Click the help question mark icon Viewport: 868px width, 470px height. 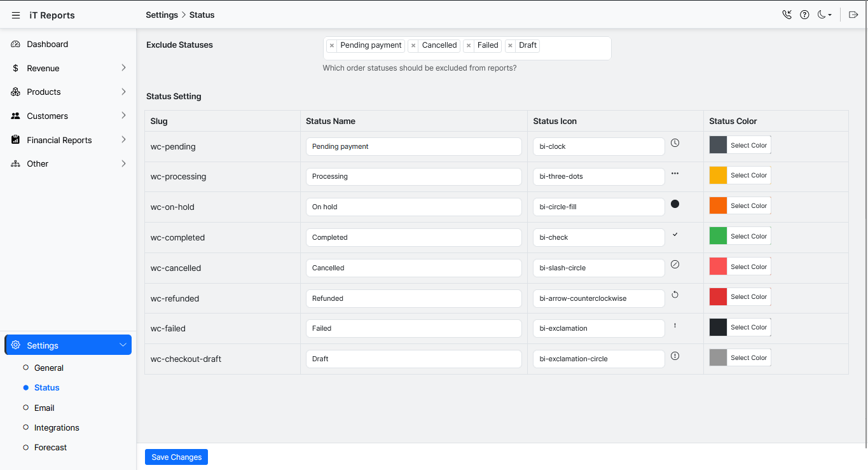[x=804, y=15]
